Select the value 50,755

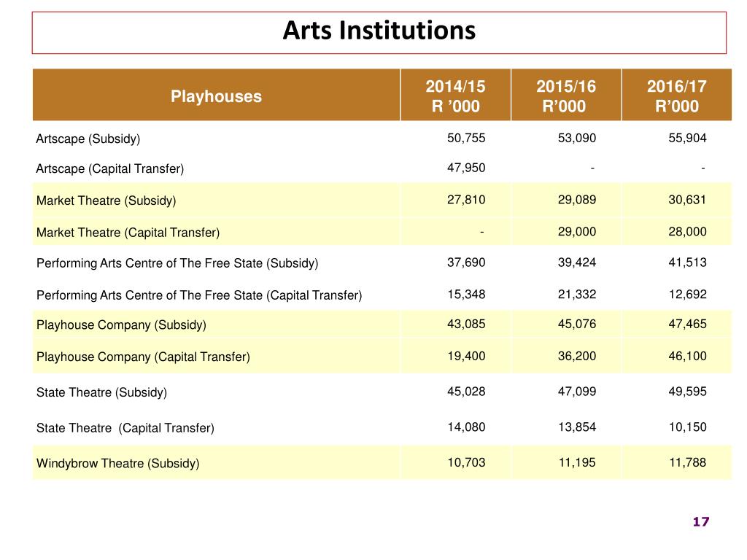[x=466, y=138]
